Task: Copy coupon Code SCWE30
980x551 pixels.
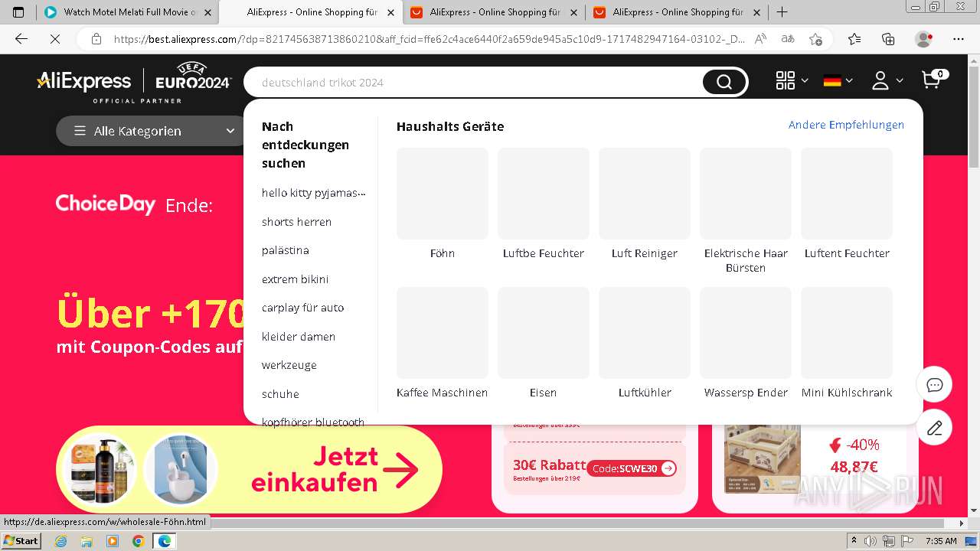Action: tap(632, 468)
